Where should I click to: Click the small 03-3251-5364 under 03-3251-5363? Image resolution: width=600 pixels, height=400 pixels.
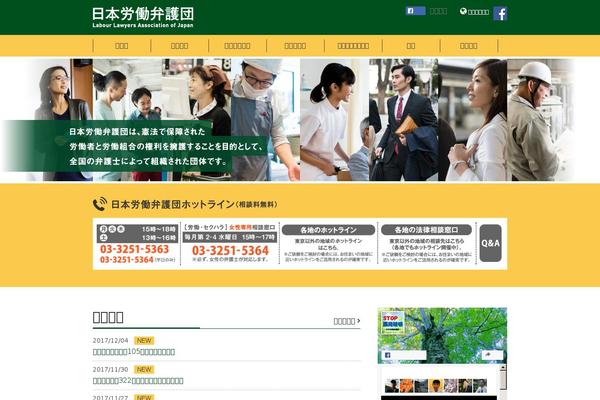(x=127, y=260)
